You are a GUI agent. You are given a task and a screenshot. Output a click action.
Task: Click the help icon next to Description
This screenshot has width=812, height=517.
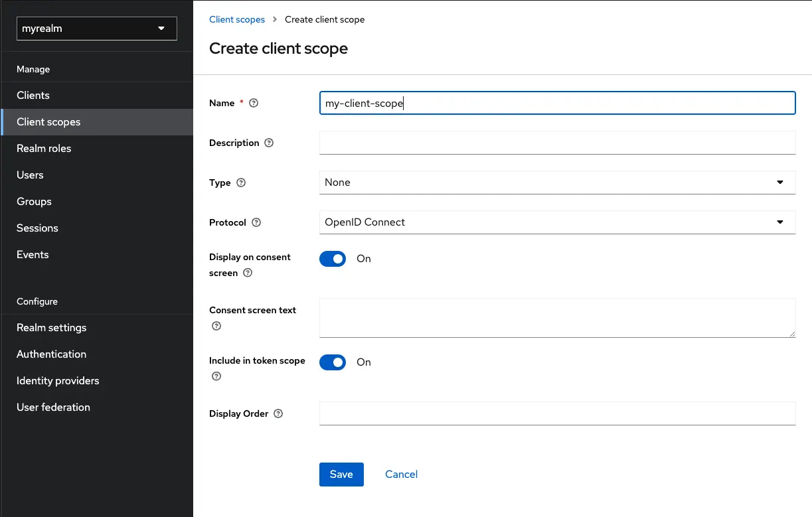(268, 143)
